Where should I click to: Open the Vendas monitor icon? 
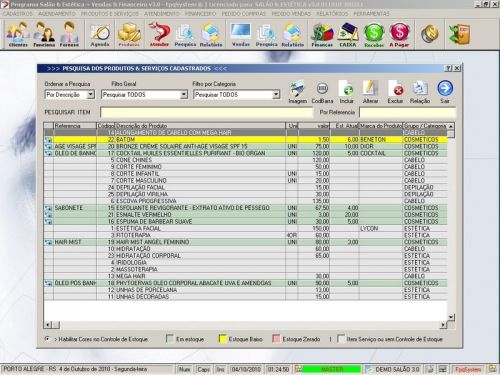(x=241, y=34)
